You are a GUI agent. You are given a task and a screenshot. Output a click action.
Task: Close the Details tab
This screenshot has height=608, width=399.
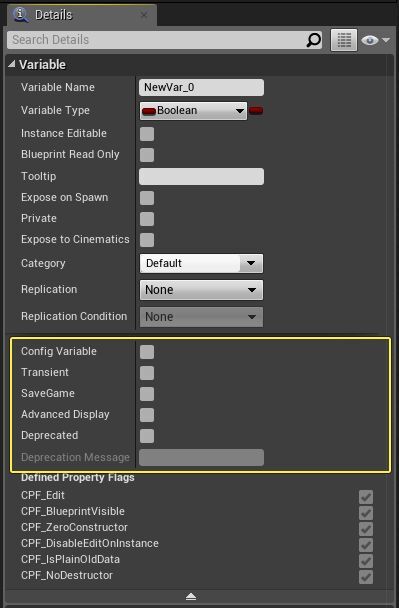coord(144,15)
